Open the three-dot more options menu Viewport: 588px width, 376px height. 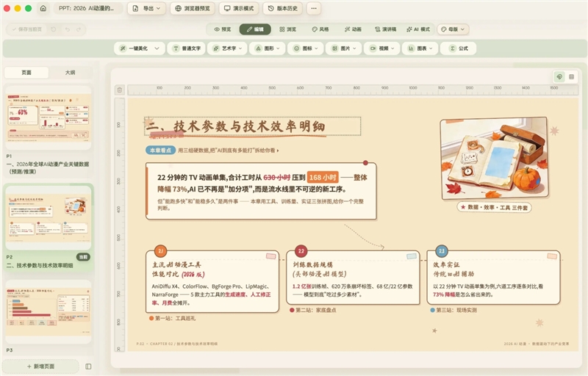(x=314, y=8)
